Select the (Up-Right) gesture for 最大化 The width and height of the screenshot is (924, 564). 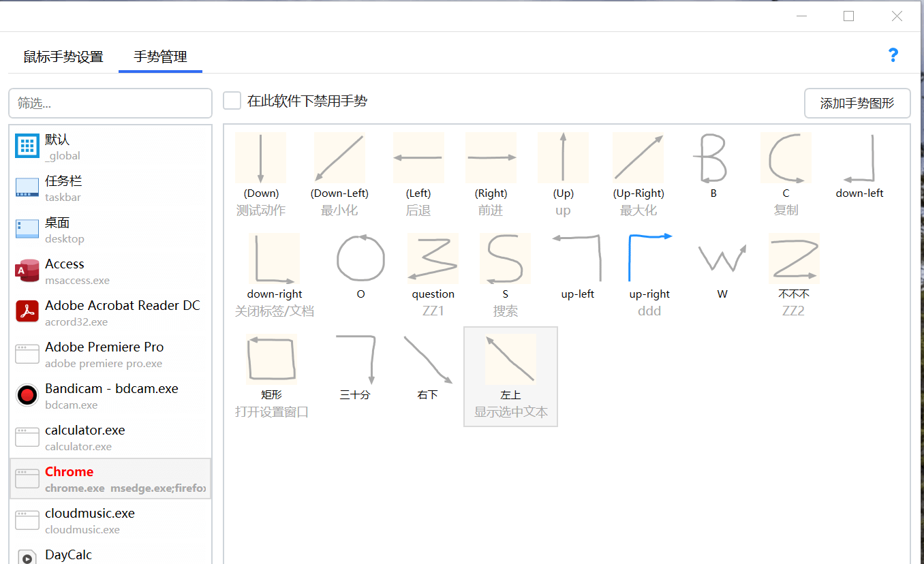click(x=638, y=158)
